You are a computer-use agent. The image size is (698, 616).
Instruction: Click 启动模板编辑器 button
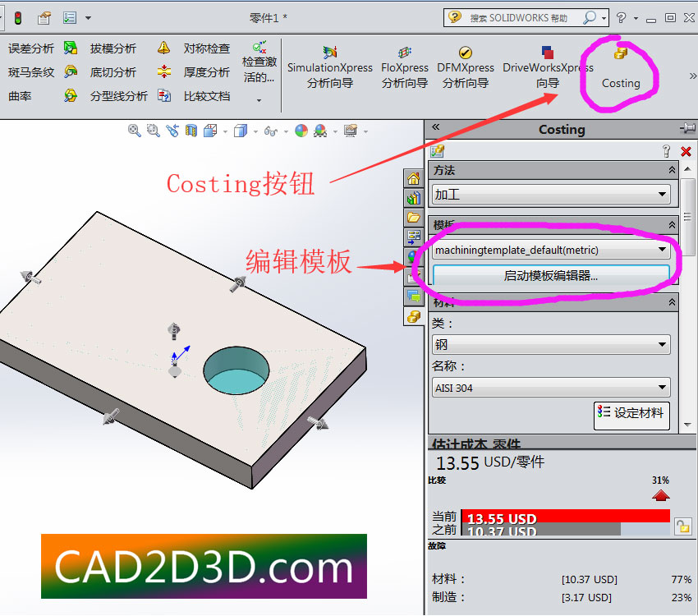pos(551,275)
